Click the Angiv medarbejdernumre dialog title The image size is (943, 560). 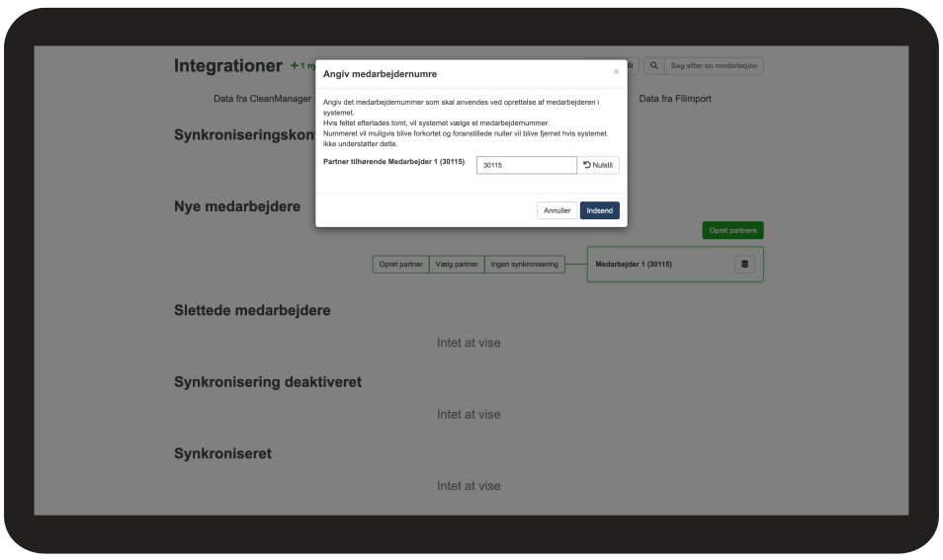pyautogui.click(x=381, y=74)
